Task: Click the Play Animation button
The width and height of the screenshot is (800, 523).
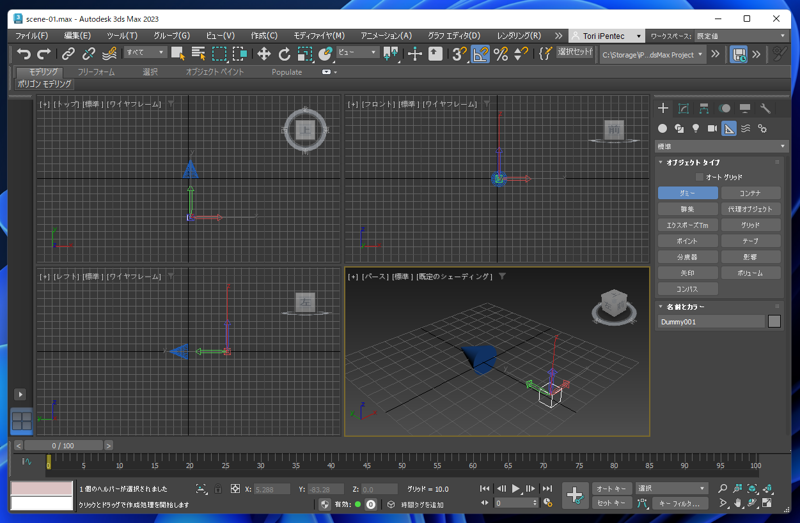Action: 515,489
